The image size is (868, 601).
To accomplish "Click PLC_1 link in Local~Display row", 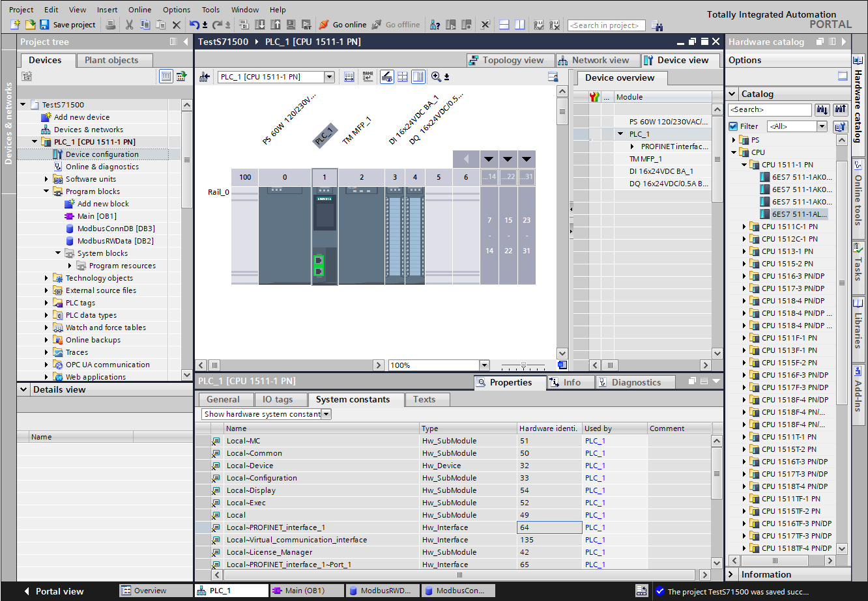I will point(595,490).
